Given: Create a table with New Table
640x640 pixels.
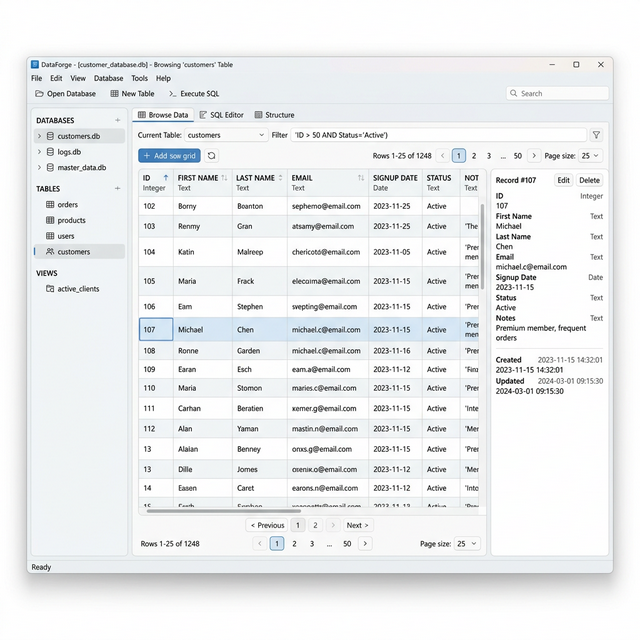Looking at the screenshot, I should (133, 93).
